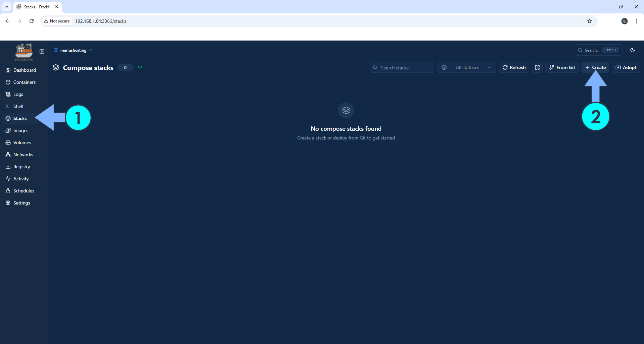The width and height of the screenshot is (644, 344).
Task: Select the Images icon in sidebar
Action: pos(8,130)
